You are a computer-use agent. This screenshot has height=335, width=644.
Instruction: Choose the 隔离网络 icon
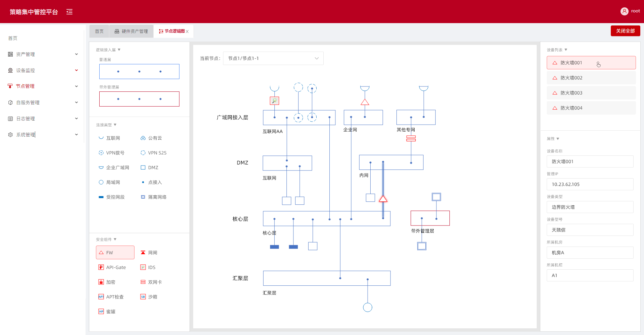[143, 197]
